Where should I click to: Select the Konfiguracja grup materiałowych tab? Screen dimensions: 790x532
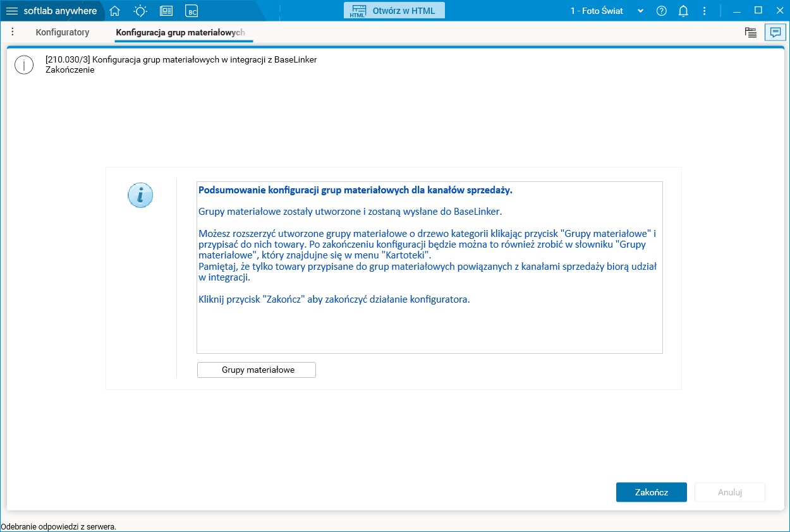point(183,32)
